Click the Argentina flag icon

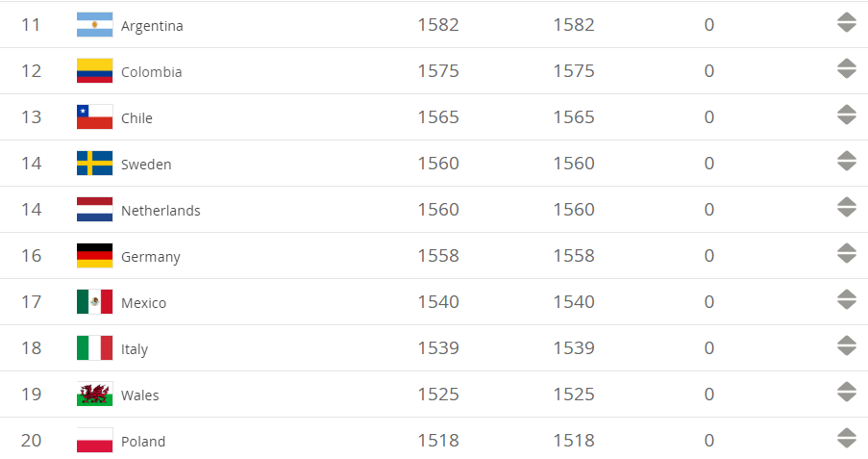(x=94, y=25)
